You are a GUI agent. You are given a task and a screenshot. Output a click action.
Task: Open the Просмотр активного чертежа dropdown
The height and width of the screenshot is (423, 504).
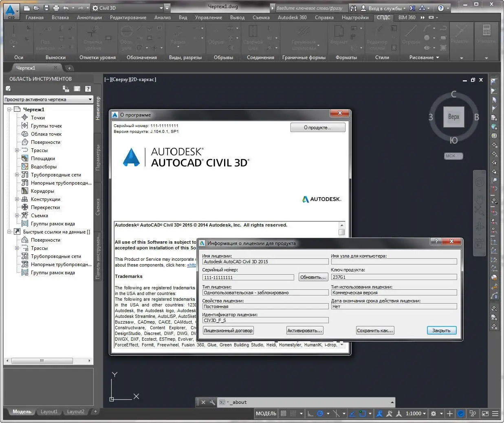coord(48,99)
